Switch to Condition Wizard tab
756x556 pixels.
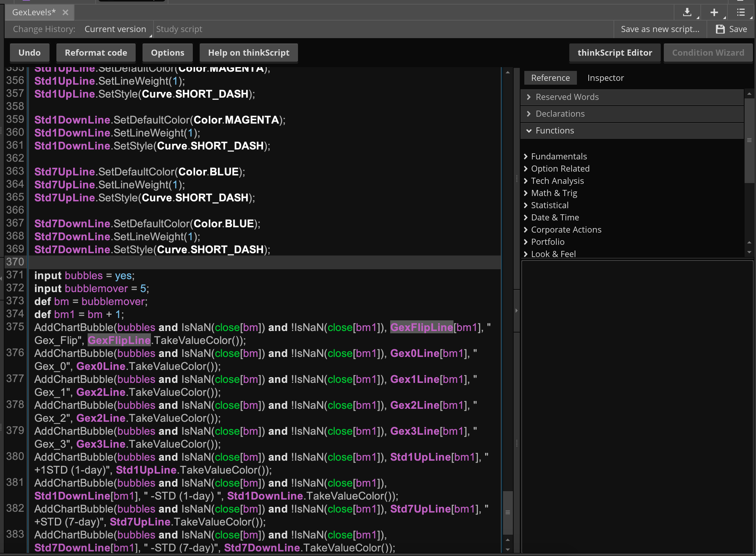(708, 53)
